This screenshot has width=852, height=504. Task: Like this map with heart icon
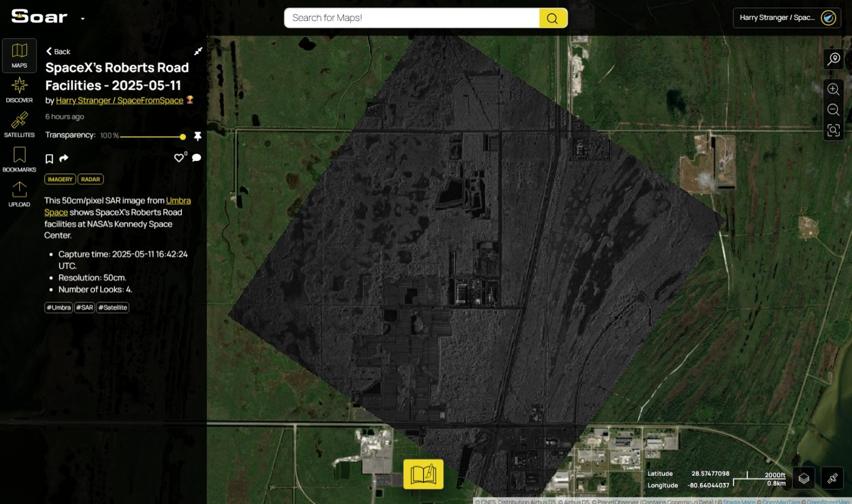[x=179, y=158]
